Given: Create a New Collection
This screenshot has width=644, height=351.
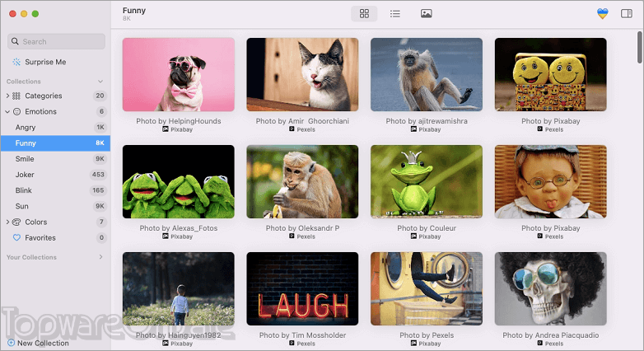Looking at the screenshot, I should click(x=38, y=343).
